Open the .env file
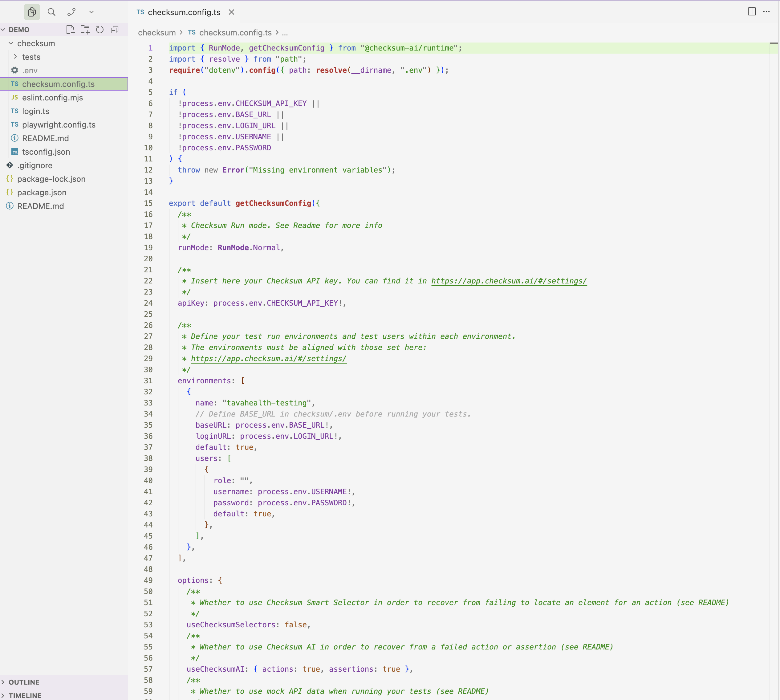Viewport: 780px width, 700px height. 64,70
